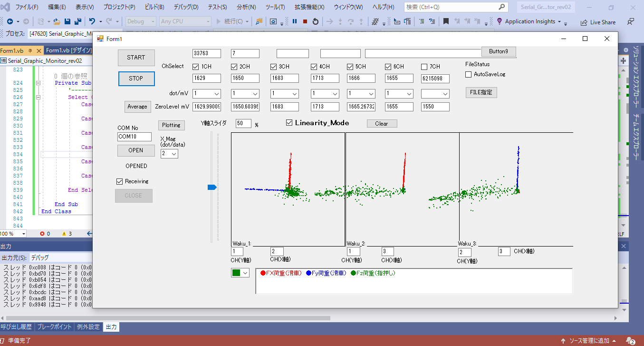The image size is (644, 346).
Task: Open the デバッグ(D) menu
Action: click(x=186, y=7)
